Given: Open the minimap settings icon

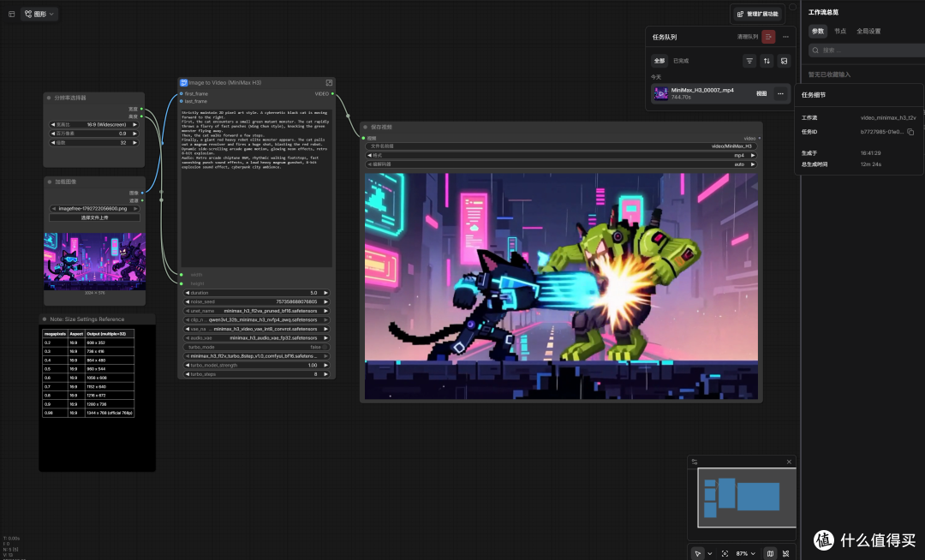Looking at the screenshot, I should tap(695, 462).
